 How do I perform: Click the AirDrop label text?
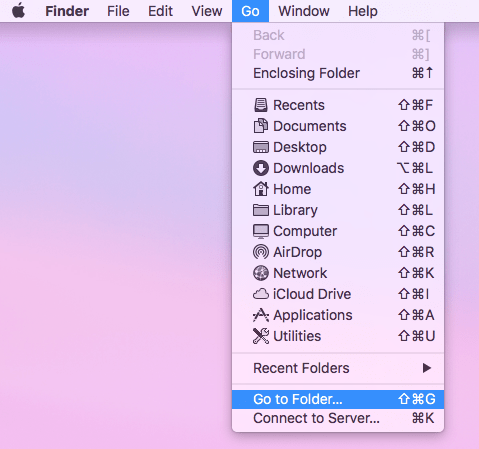(297, 252)
